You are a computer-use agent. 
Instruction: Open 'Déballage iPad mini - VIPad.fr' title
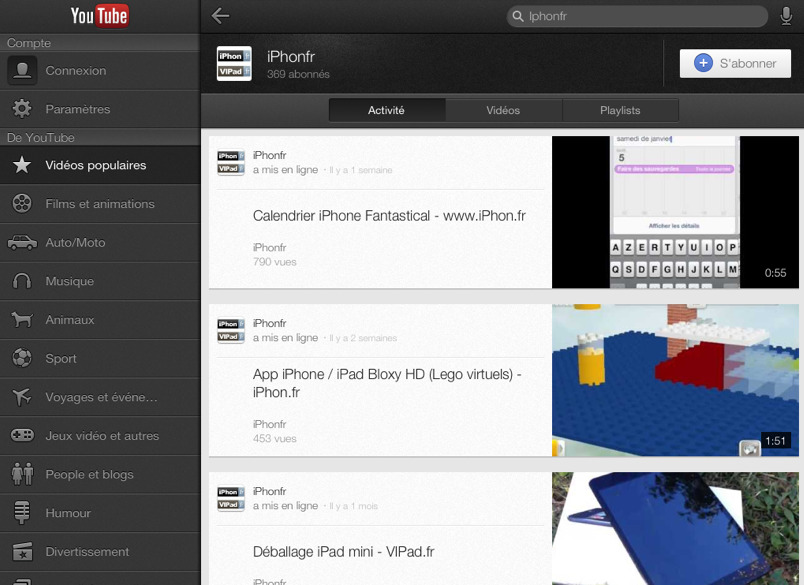coord(344,552)
